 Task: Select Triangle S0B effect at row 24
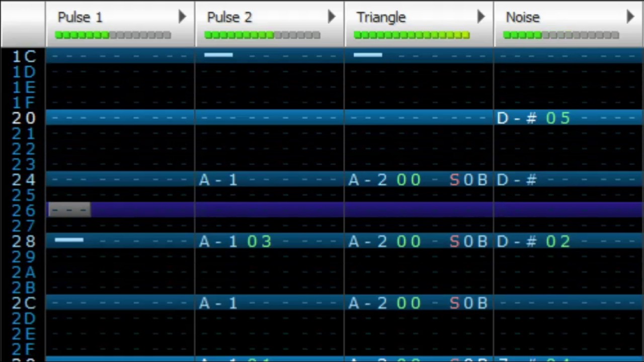click(x=468, y=180)
